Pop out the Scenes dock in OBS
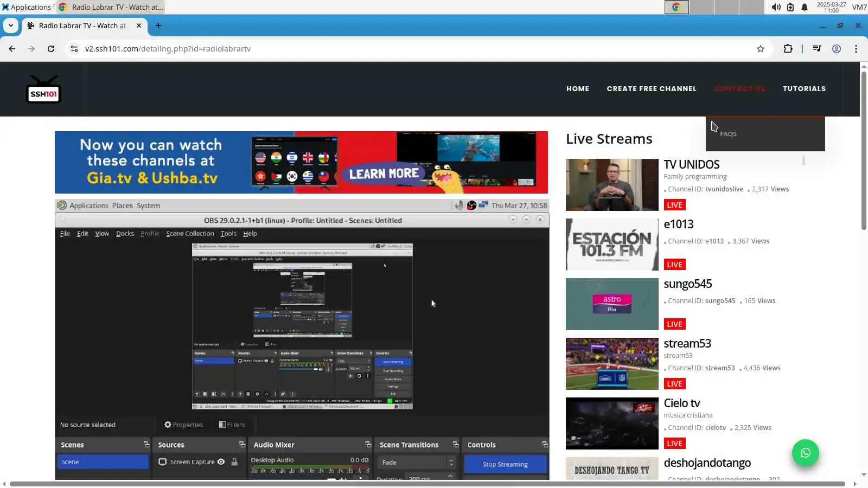This screenshot has height=488, width=868. (x=146, y=445)
